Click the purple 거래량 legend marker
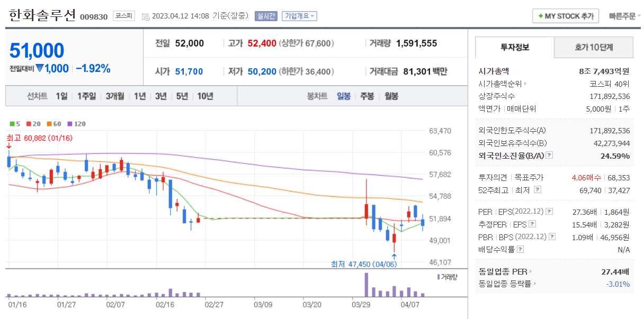The image size is (644, 319). pyautogui.click(x=439, y=277)
